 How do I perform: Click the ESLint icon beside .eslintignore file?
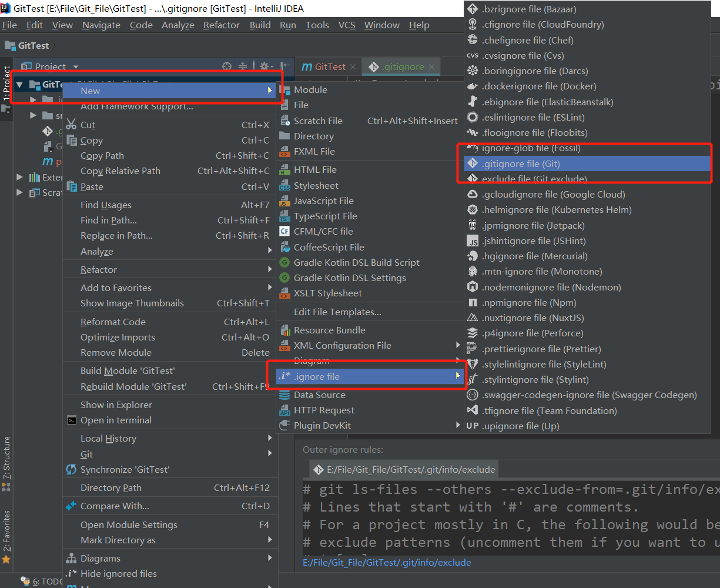pos(473,118)
